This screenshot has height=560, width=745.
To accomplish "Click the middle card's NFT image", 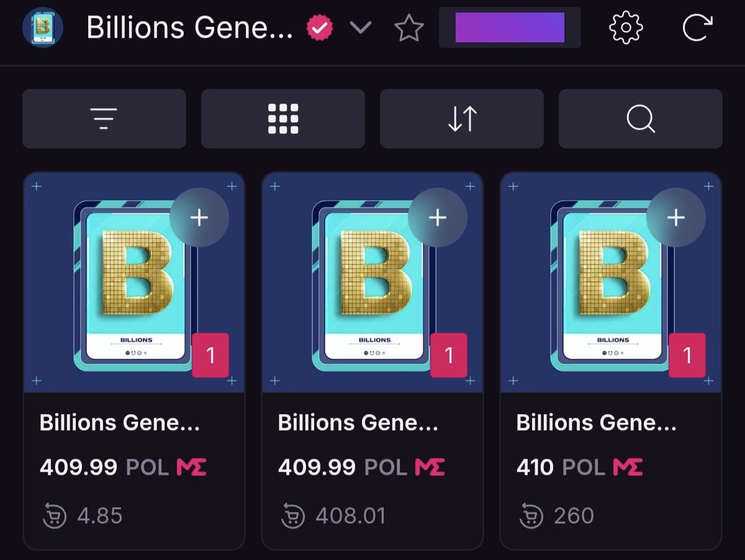I will pos(372,283).
